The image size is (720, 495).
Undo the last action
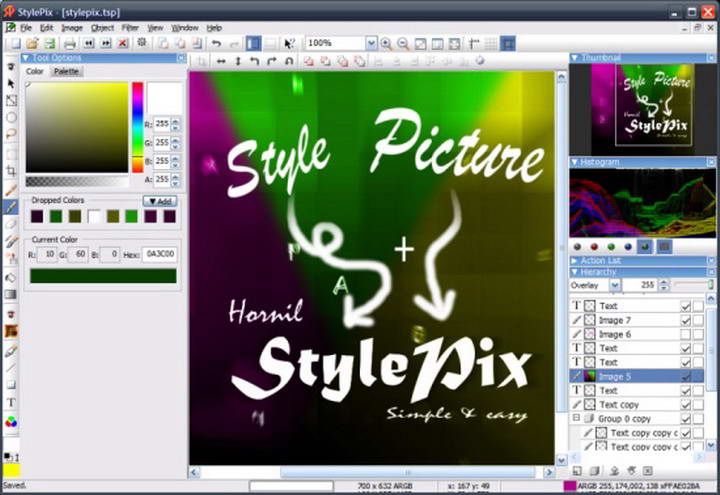[x=216, y=44]
